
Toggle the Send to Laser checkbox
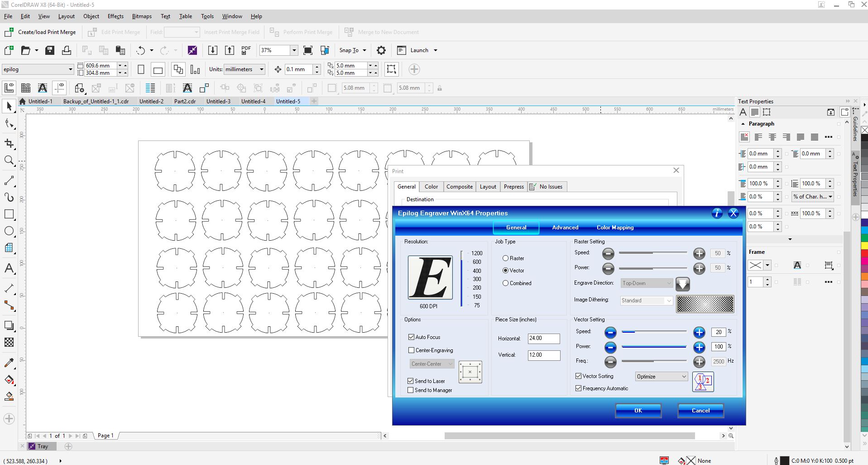(x=411, y=381)
